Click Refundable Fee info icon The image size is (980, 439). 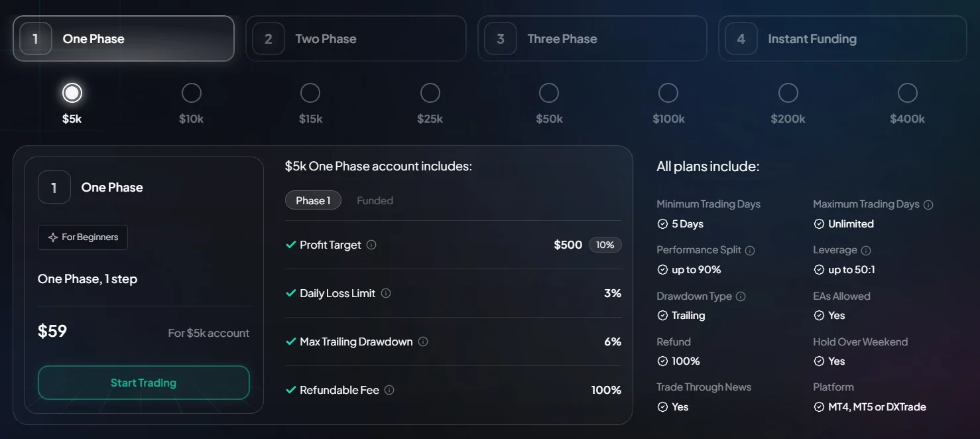point(389,390)
